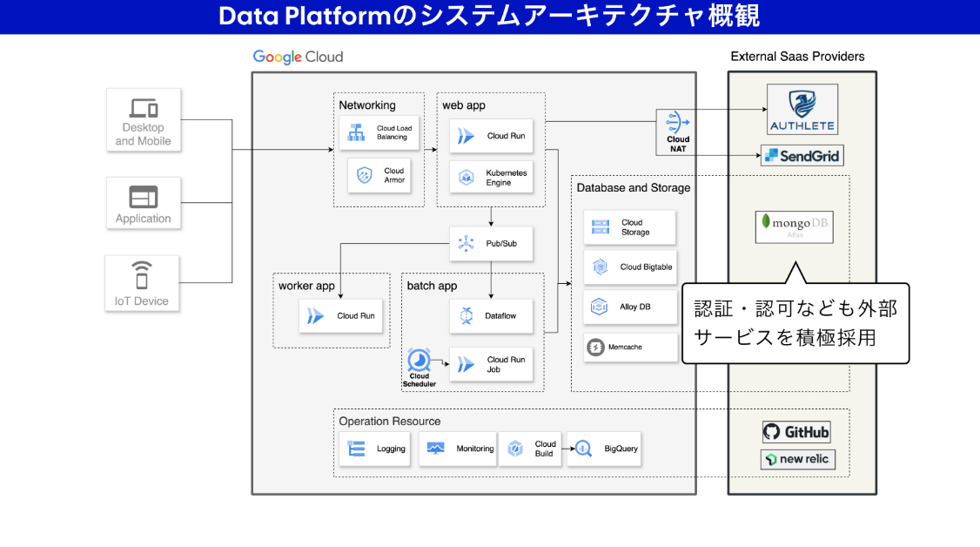Click the New Relic logo box

(x=797, y=459)
